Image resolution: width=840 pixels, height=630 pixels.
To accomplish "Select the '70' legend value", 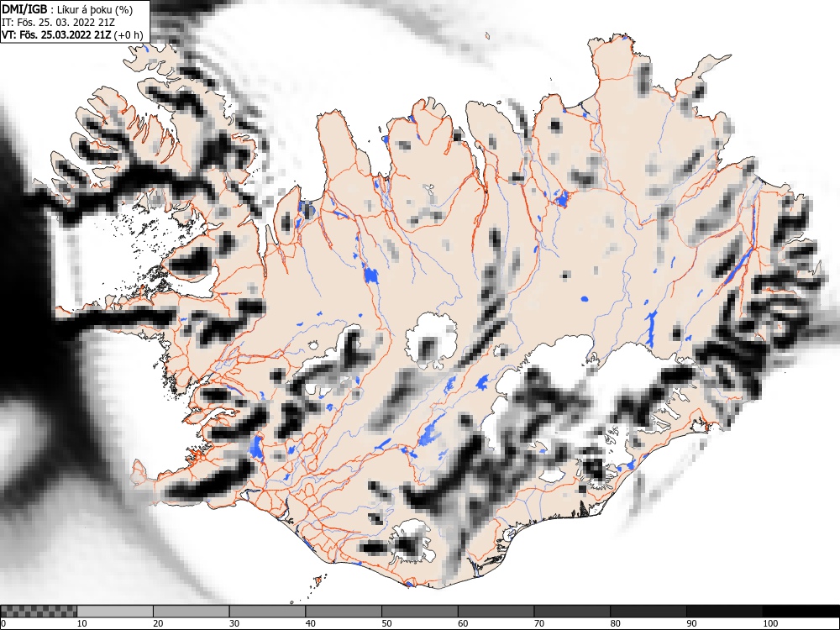I will tap(538, 623).
